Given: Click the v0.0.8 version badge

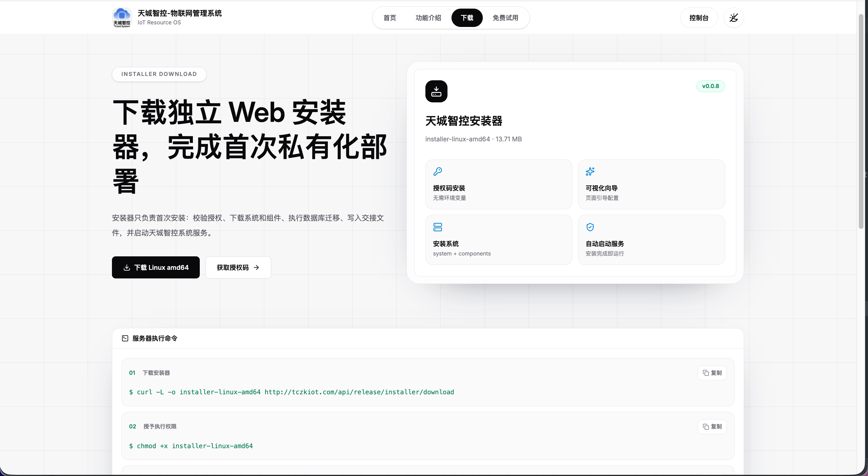Looking at the screenshot, I should click(x=710, y=86).
